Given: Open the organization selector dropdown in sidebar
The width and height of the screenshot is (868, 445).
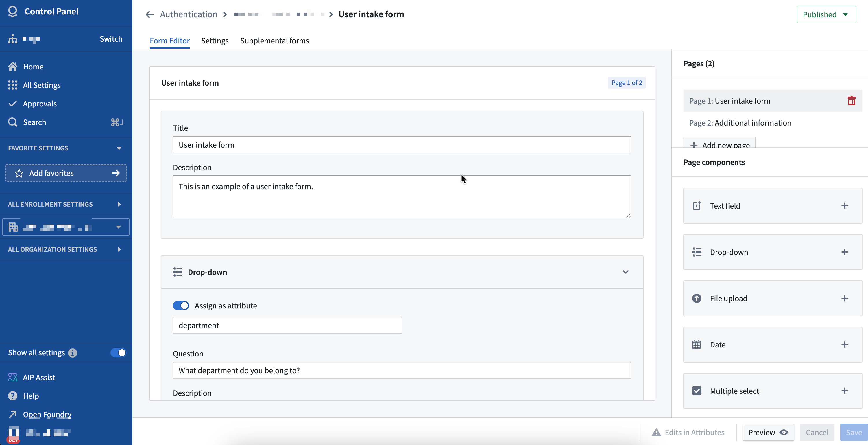Looking at the screenshot, I should coord(66,227).
